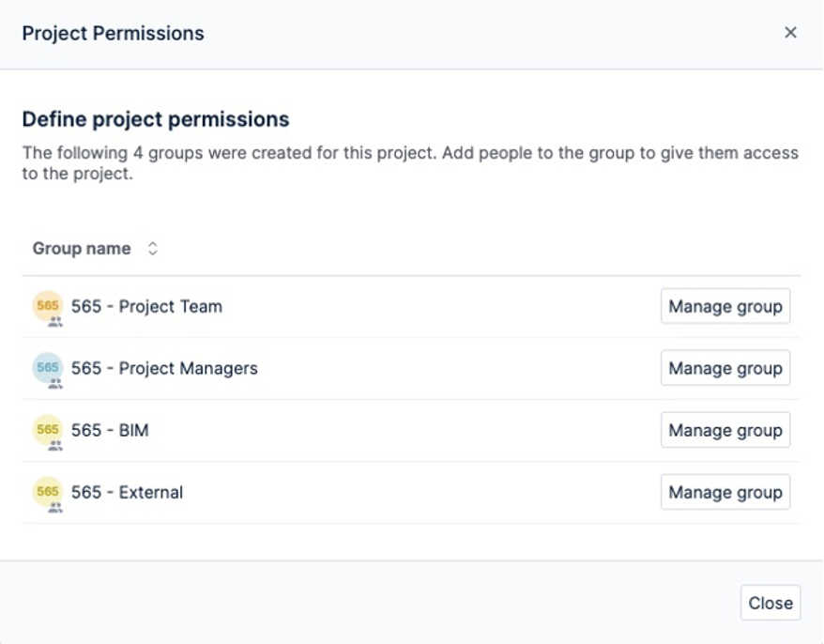Select the 565 - External group name
Viewport: 824px width, 644px height.
(x=127, y=492)
